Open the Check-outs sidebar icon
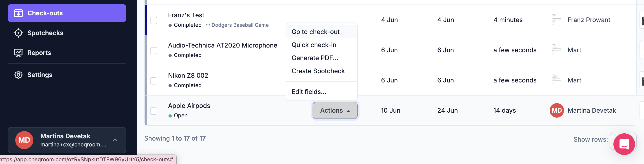This screenshot has height=164, width=644. click(18, 13)
